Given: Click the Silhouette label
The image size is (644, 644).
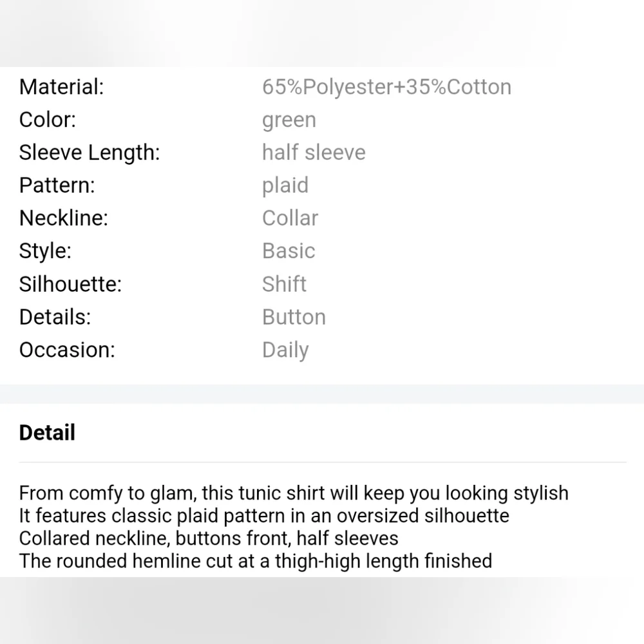Looking at the screenshot, I should [70, 284].
